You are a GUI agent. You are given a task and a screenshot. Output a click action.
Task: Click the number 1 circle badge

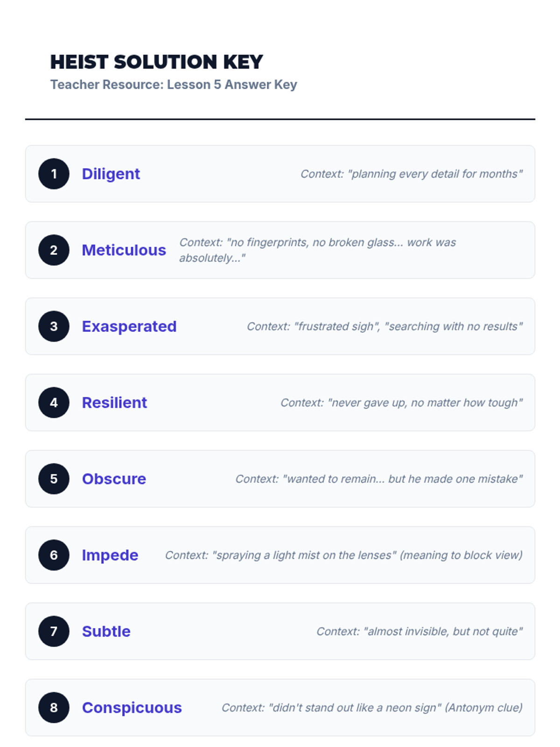pos(54,174)
